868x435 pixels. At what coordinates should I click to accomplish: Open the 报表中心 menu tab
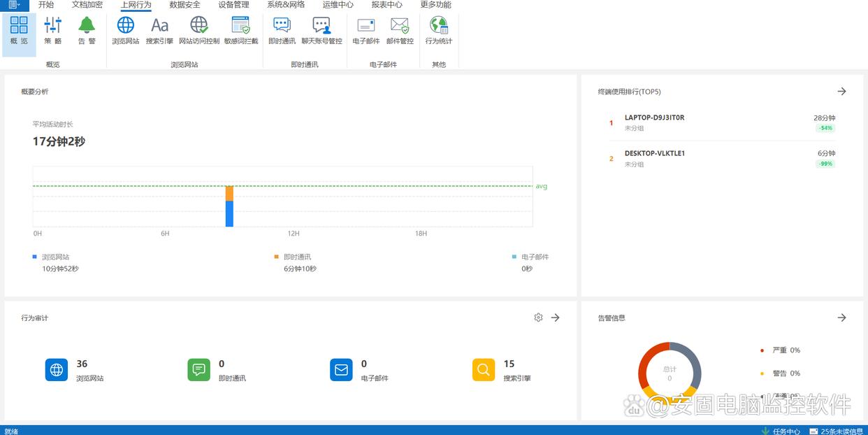tap(386, 5)
